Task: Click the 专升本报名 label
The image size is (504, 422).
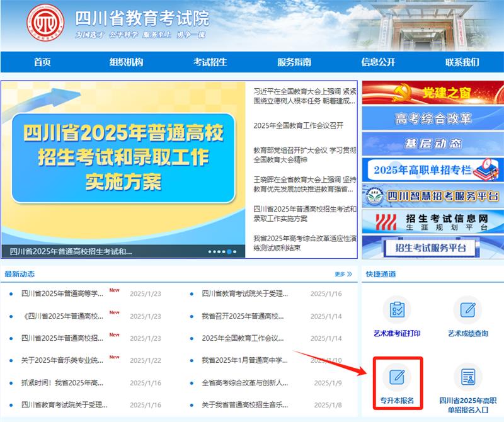Action: [397, 401]
